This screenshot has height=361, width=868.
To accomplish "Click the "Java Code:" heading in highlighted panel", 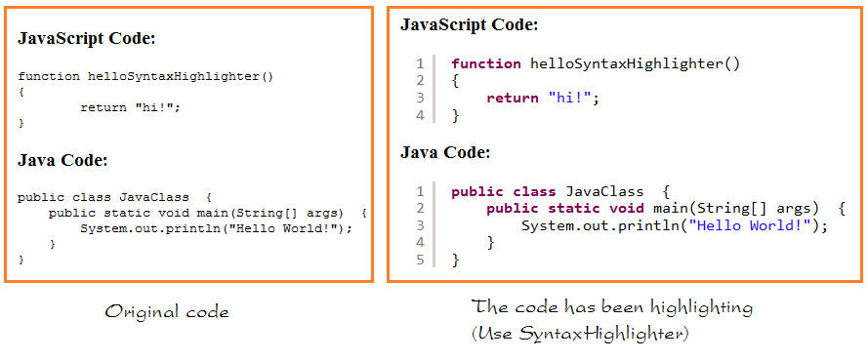I will [x=445, y=152].
